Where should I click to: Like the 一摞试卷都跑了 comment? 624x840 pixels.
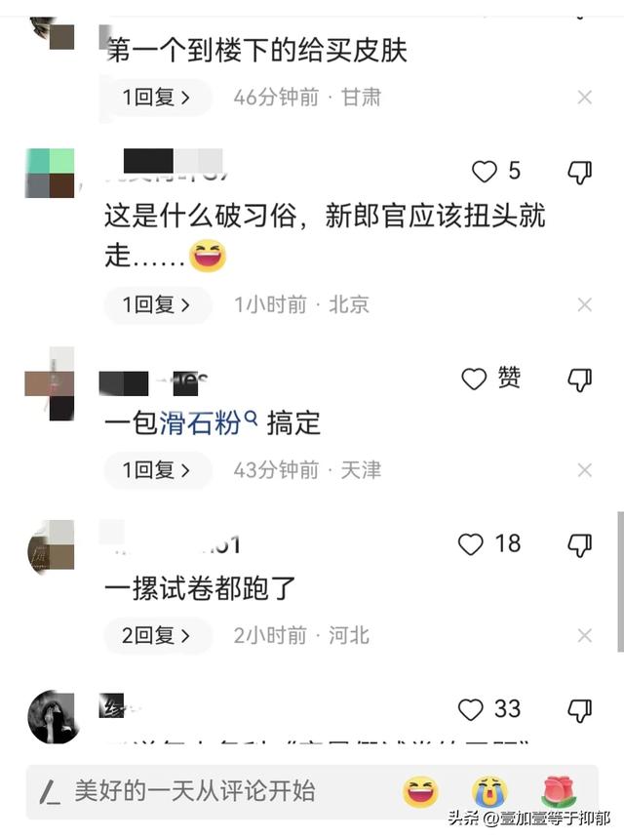(471, 544)
